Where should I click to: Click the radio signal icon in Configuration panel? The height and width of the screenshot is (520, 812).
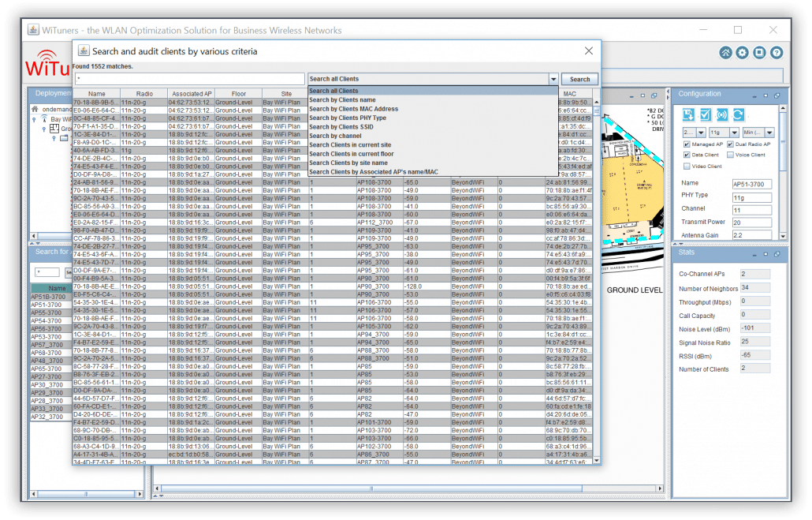[x=722, y=115]
